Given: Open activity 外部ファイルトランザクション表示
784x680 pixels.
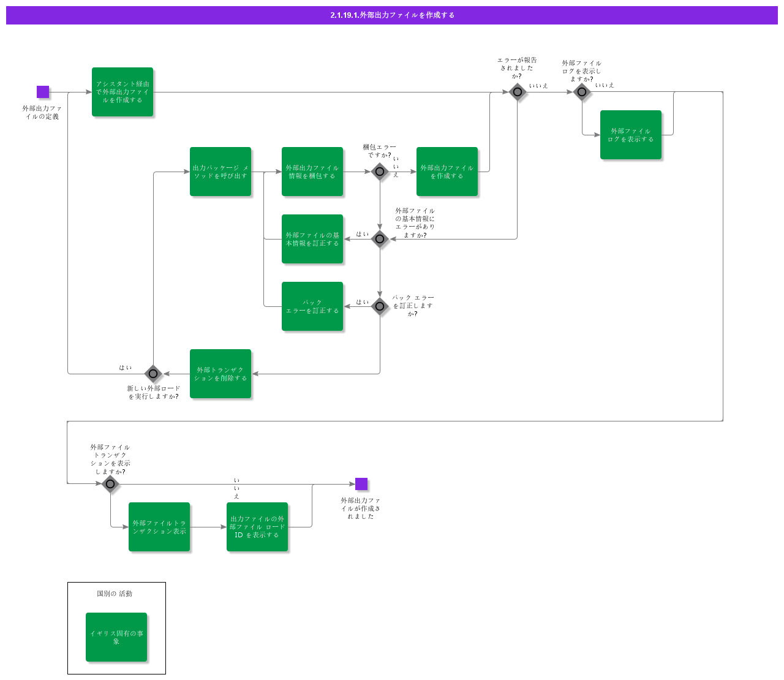Looking at the screenshot, I should click(159, 527).
